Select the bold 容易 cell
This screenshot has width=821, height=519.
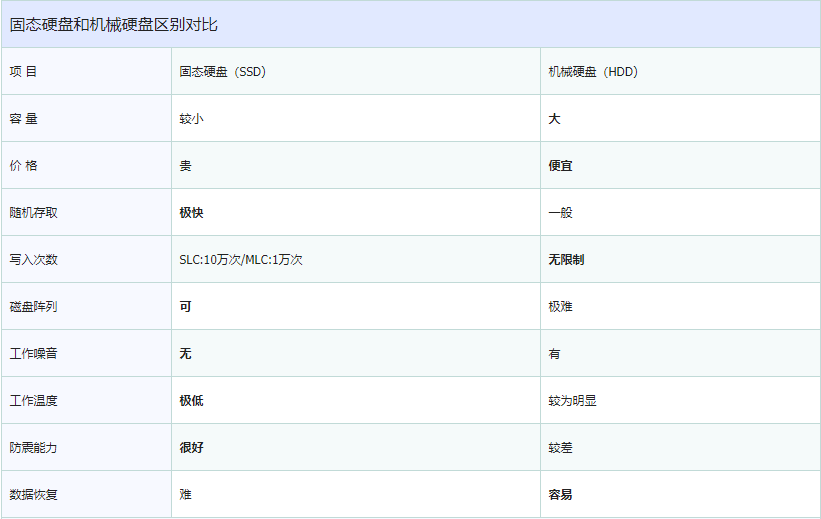pos(560,495)
